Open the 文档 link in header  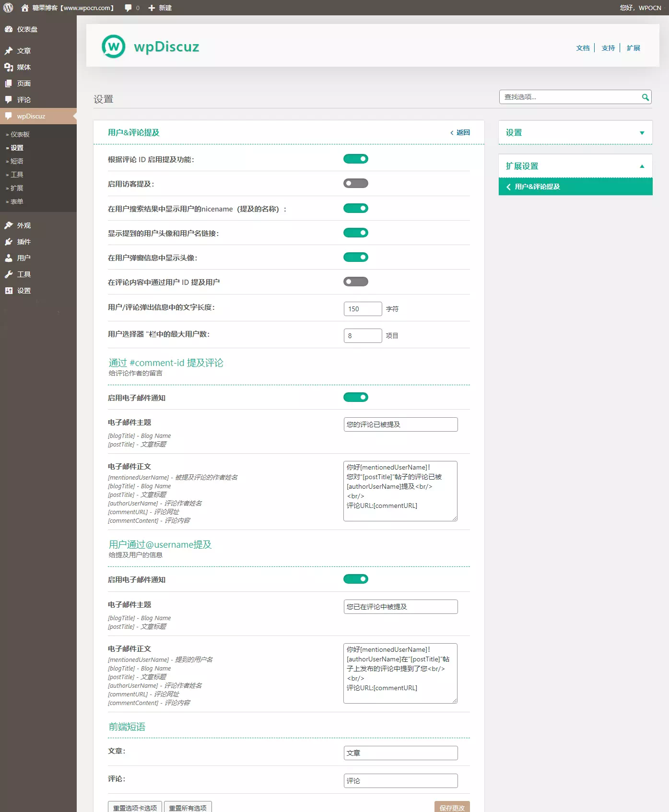(583, 48)
